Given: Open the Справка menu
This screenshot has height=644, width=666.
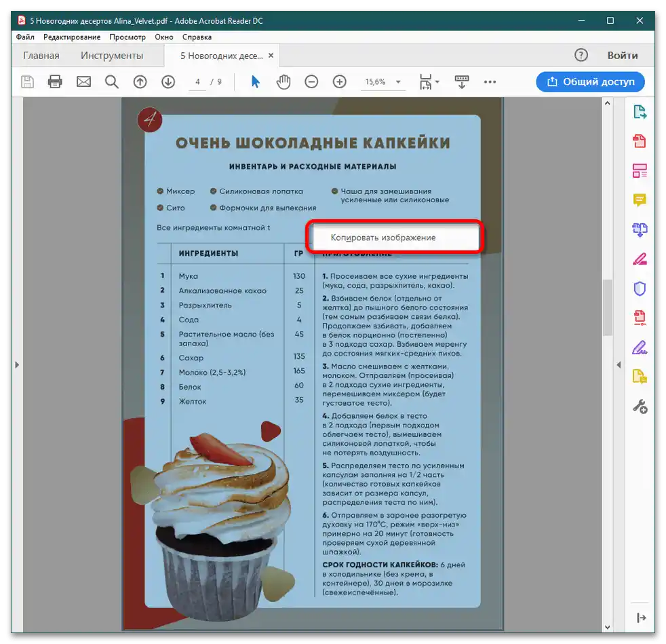Looking at the screenshot, I should coord(197,37).
